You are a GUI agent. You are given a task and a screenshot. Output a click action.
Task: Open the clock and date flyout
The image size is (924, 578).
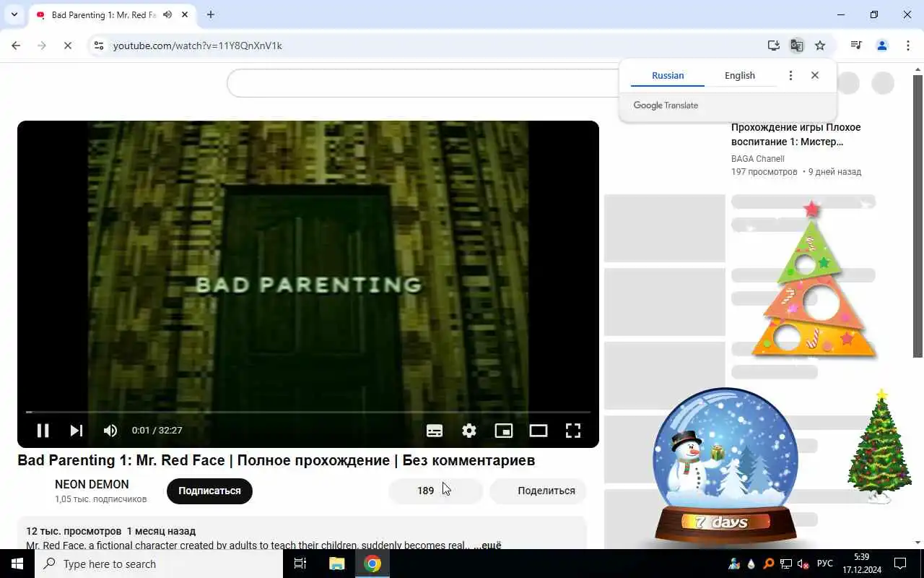[861, 564]
